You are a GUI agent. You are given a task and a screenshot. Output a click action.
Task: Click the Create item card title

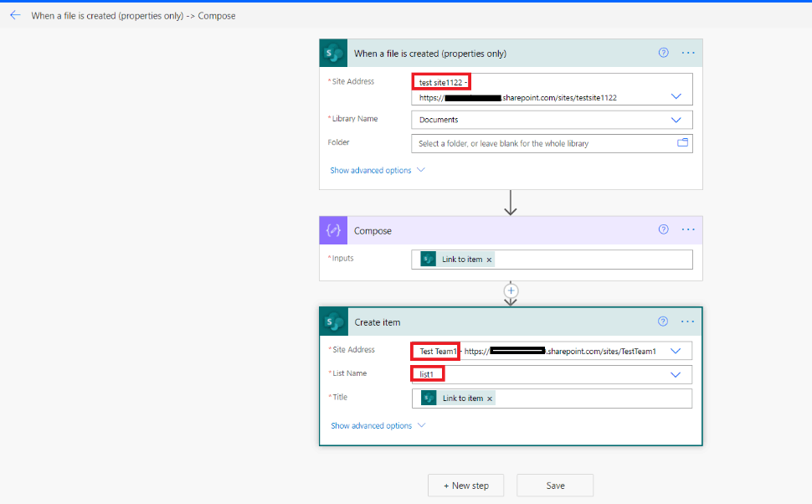(377, 322)
